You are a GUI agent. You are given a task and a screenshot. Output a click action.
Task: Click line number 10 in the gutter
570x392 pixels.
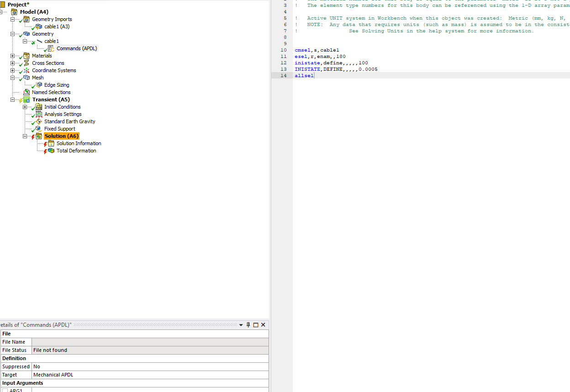pos(284,50)
